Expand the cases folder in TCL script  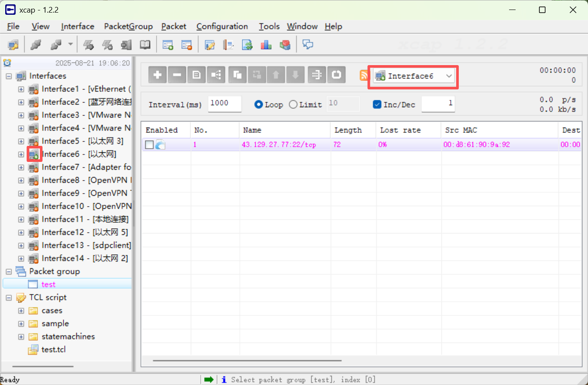(x=21, y=311)
